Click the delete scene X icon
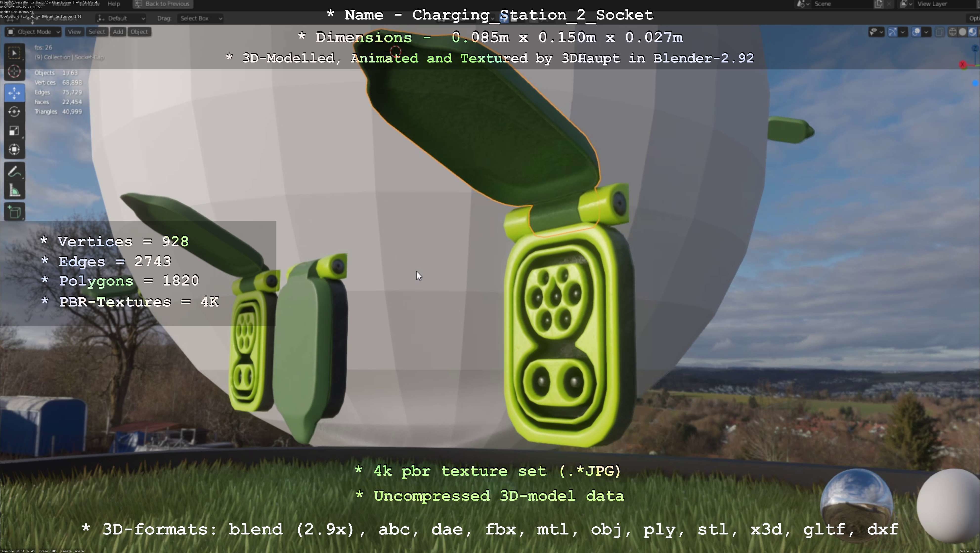 coord(889,4)
